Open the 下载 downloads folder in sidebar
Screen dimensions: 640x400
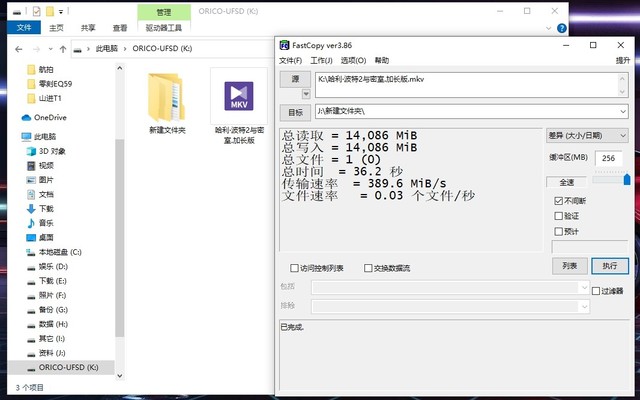click(46, 208)
